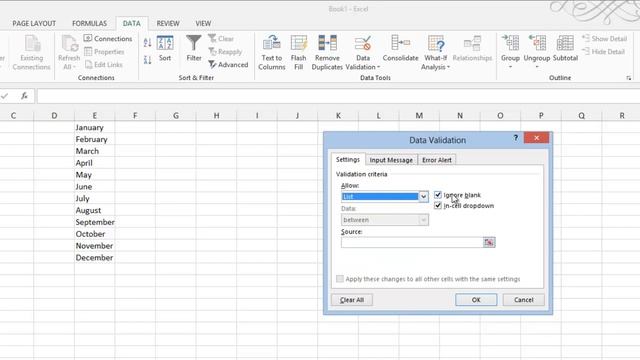
Task: Switch to VIEW tab
Action: coord(203,24)
